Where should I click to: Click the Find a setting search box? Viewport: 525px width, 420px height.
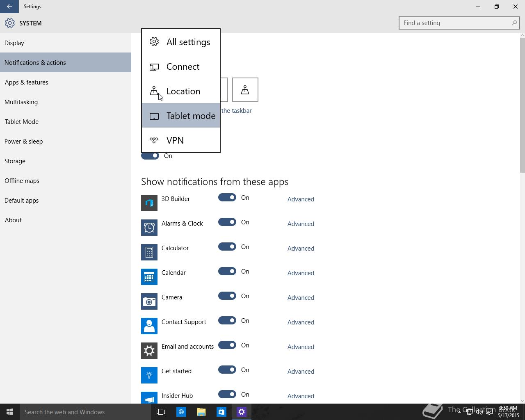point(459,23)
